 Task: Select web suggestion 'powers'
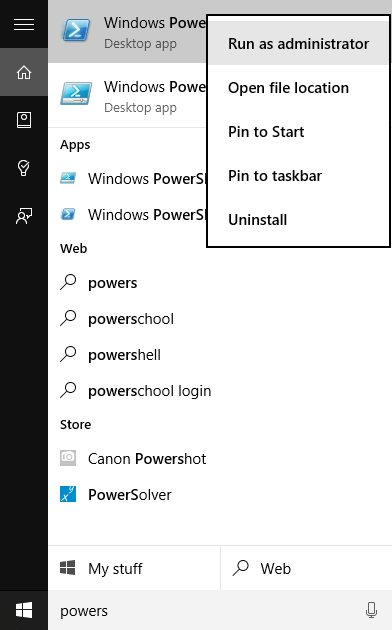(x=220, y=283)
